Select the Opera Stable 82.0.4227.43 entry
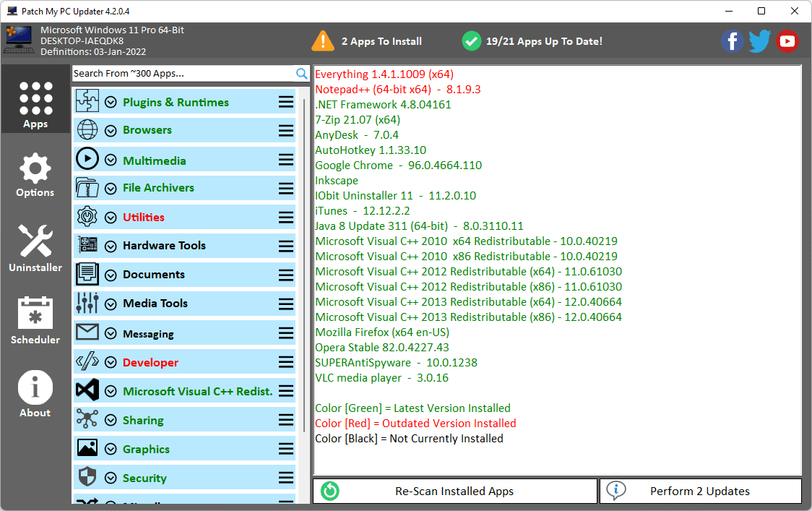 point(382,347)
